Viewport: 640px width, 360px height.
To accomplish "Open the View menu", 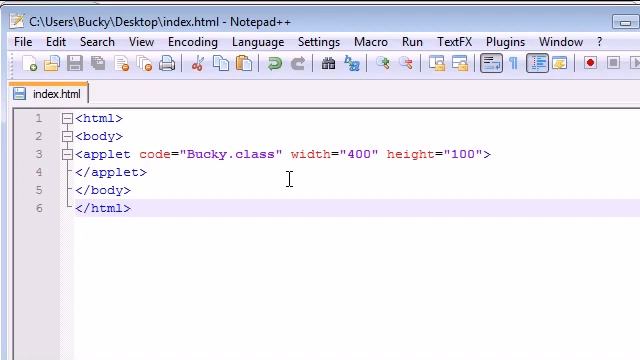I will click(x=141, y=42).
